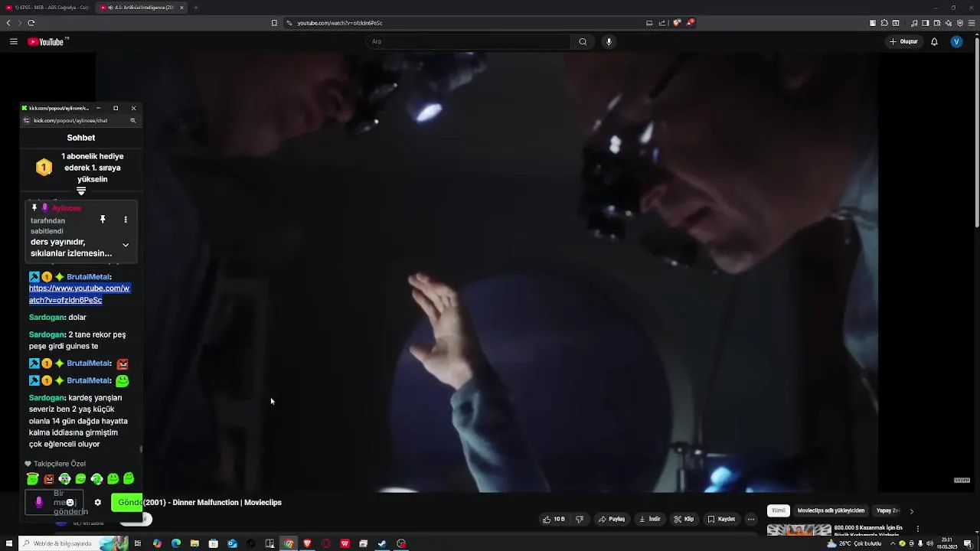Open BrutalMetal's username in the angry emote message

[x=89, y=363]
